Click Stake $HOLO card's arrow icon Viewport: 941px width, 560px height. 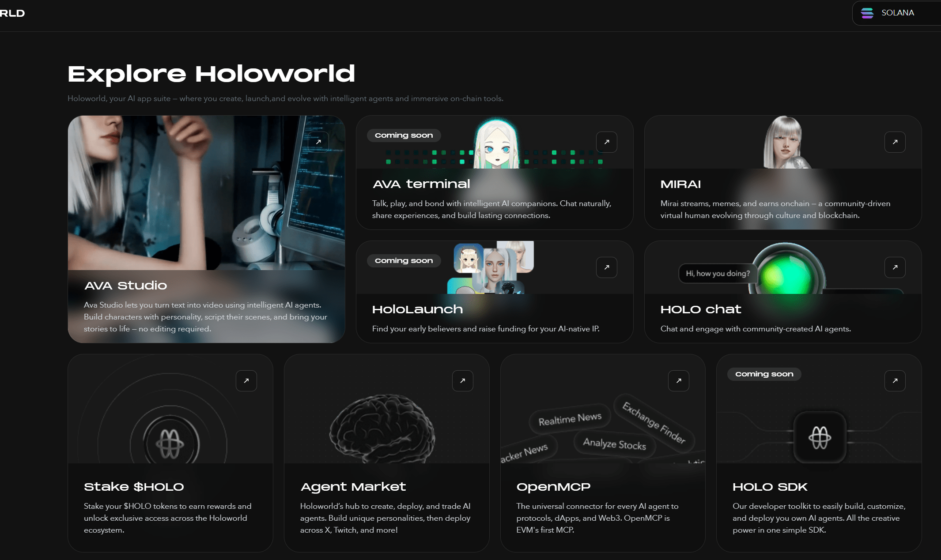[246, 381]
